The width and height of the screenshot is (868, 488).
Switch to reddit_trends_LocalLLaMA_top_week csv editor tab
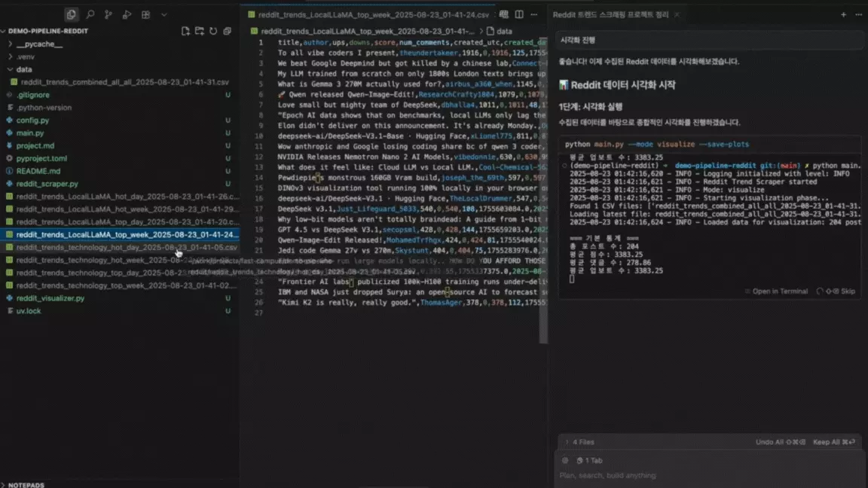pos(373,14)
